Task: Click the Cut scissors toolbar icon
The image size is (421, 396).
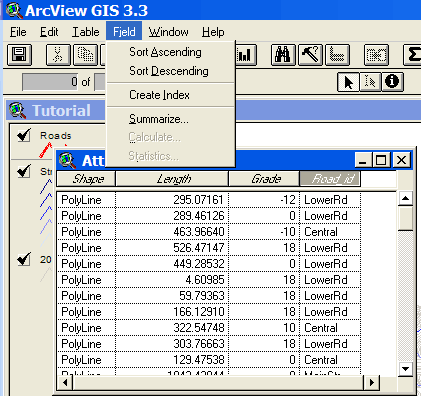Action: point(58,55)
